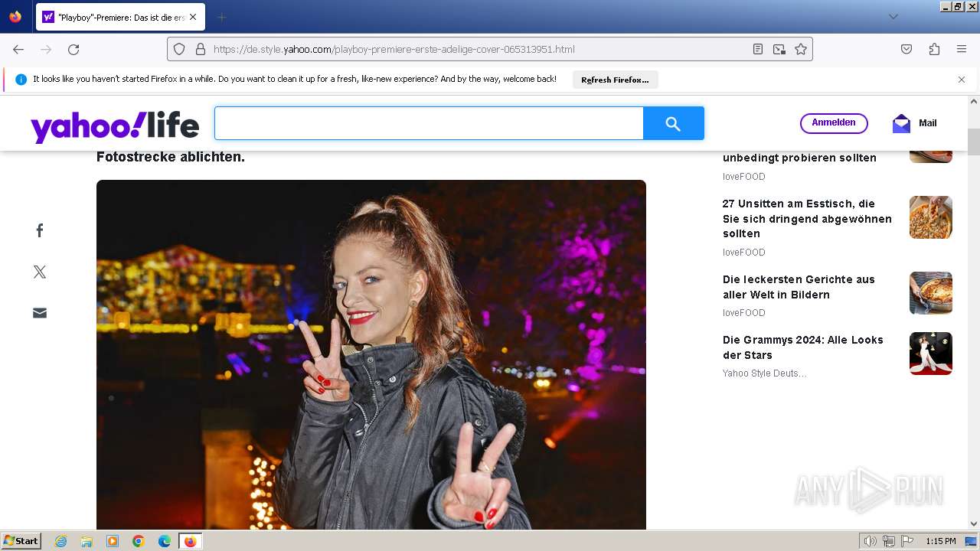Image resolution: width=980 pixels, height=551 pixels.
Task: Click the volume speaker tray icon
Action: pos(871,541)
